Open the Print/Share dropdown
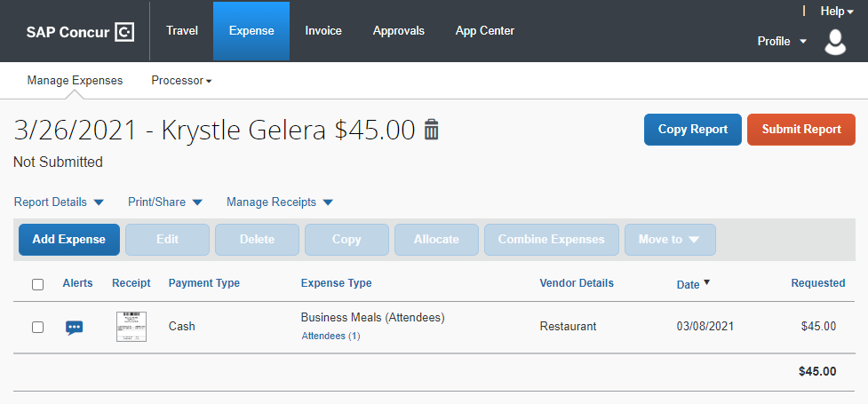868x404 pixels. pyautogui.click(x=165, y=202)
